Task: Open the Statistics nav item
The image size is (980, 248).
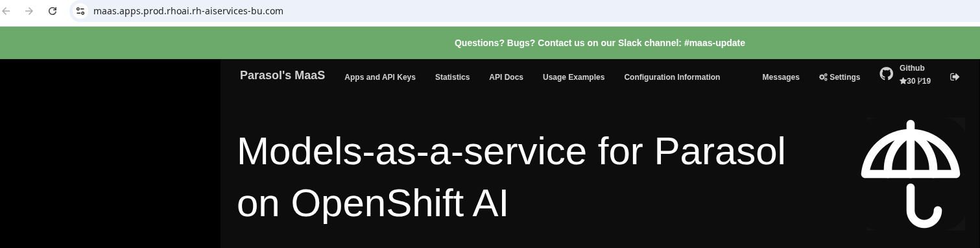Action: 452,77
